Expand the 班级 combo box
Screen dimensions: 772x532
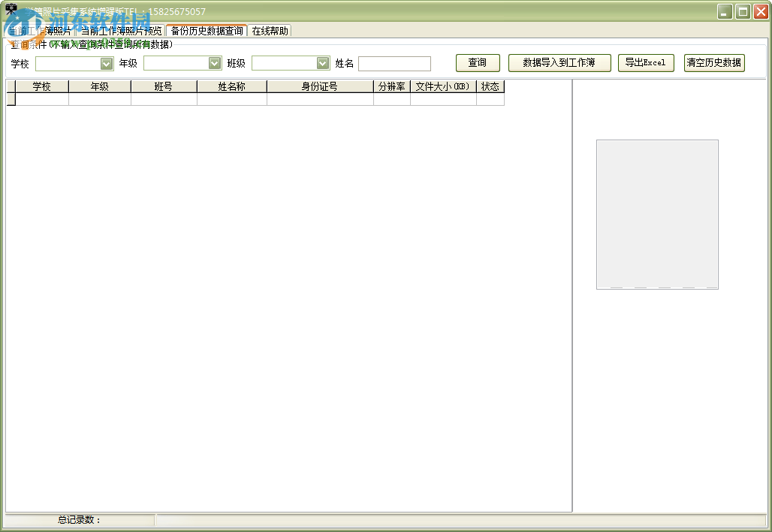tap(323, 63)
